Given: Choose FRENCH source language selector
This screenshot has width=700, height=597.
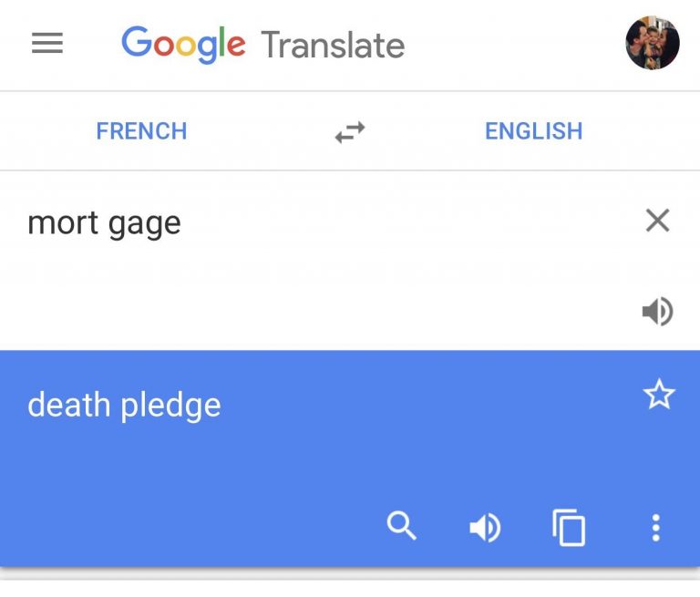Looking at the screenshot, I should pos(141,131).
